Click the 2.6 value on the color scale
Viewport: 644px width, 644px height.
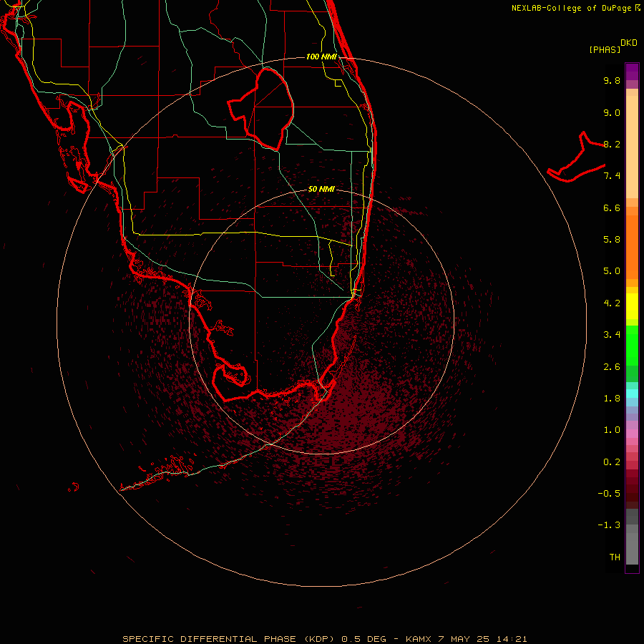[612, 366]
